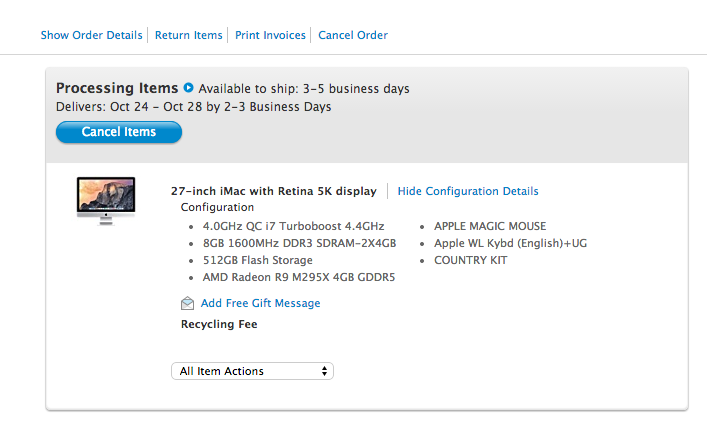Viewport: 707px width, 426px height.
Task: Click the iMac product thumbnail
Action: point(106,201)
